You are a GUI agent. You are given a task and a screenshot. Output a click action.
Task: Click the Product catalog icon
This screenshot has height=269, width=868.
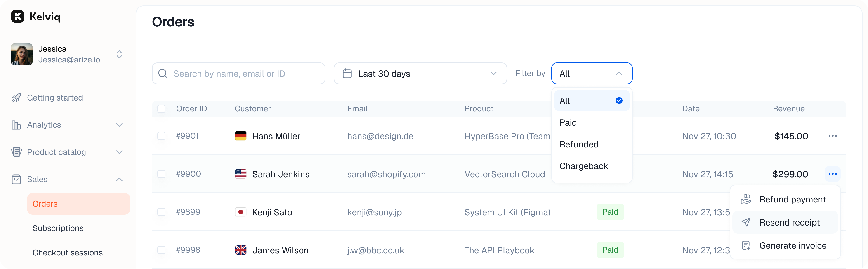(16, 152)
